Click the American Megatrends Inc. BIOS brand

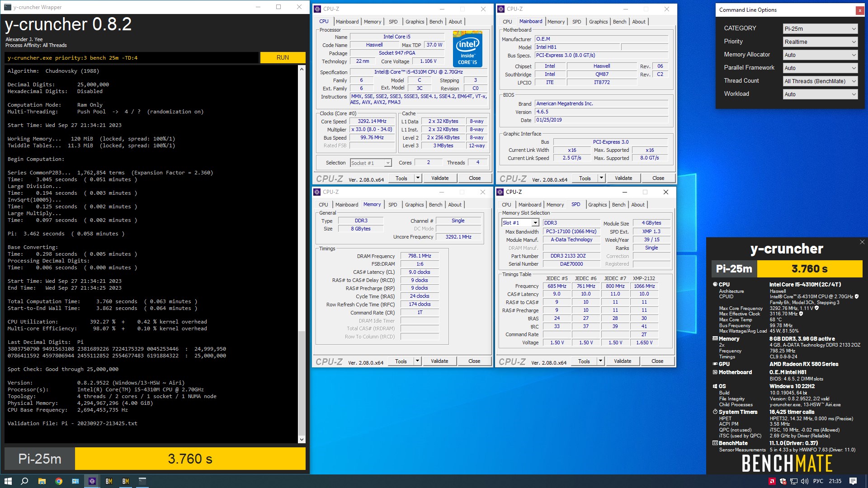tap(601, 103)
